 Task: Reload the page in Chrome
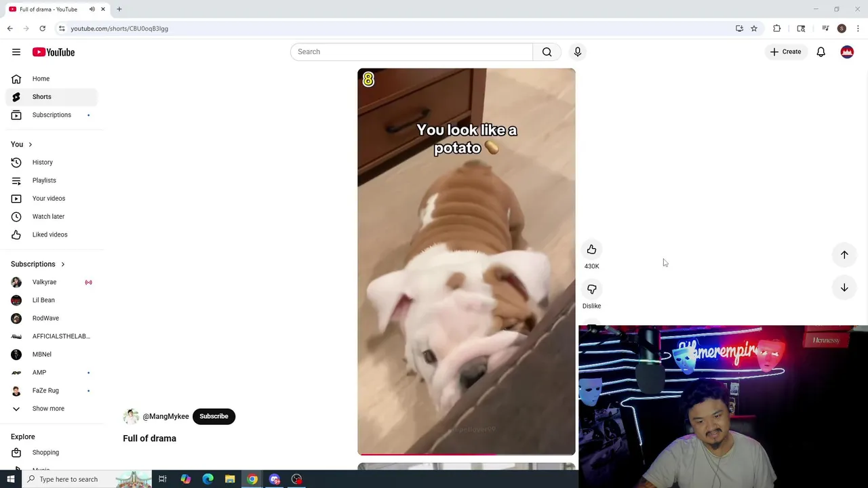[x=42, y=28]
